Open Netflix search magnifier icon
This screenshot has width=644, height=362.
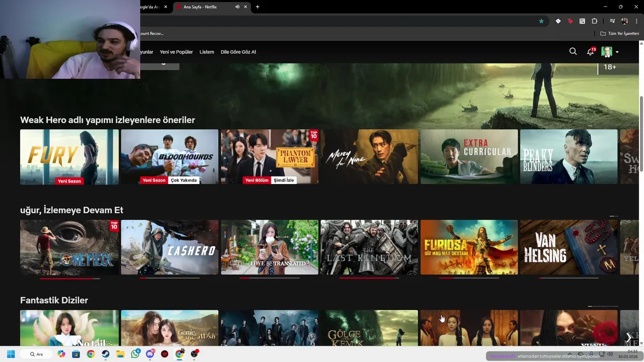click(x=573, y=51)
